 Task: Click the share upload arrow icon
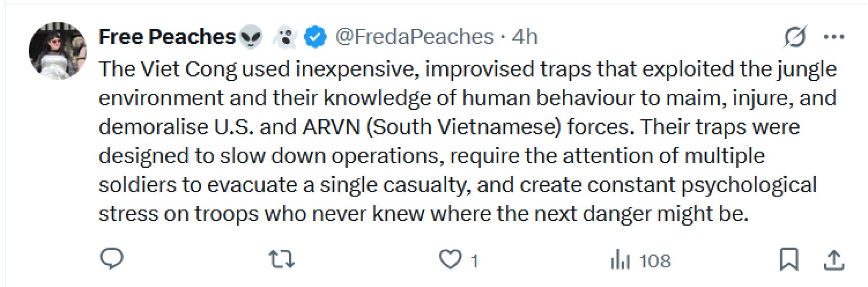pyautogui.click(x=834, y=260)
